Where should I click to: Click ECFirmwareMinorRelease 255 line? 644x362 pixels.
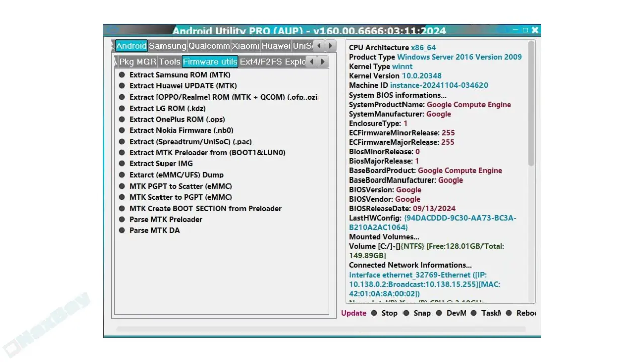(x=402, y=133)
